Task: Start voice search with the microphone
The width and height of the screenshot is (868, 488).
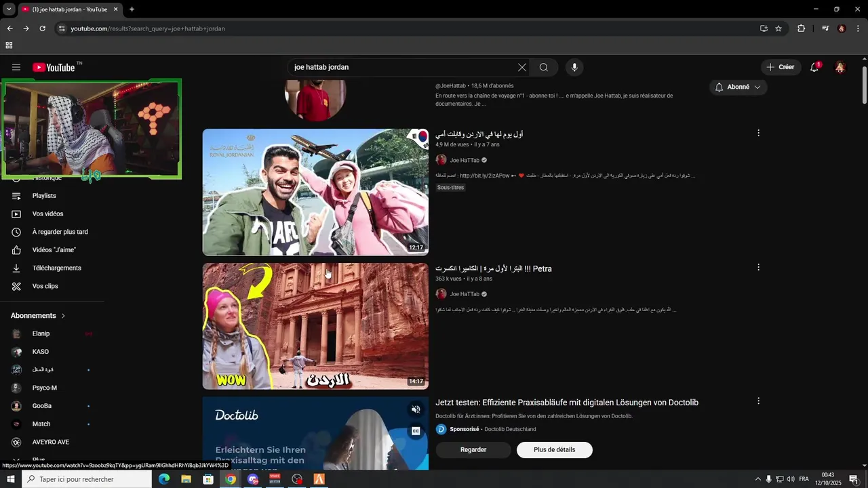Action: point(574,67)
